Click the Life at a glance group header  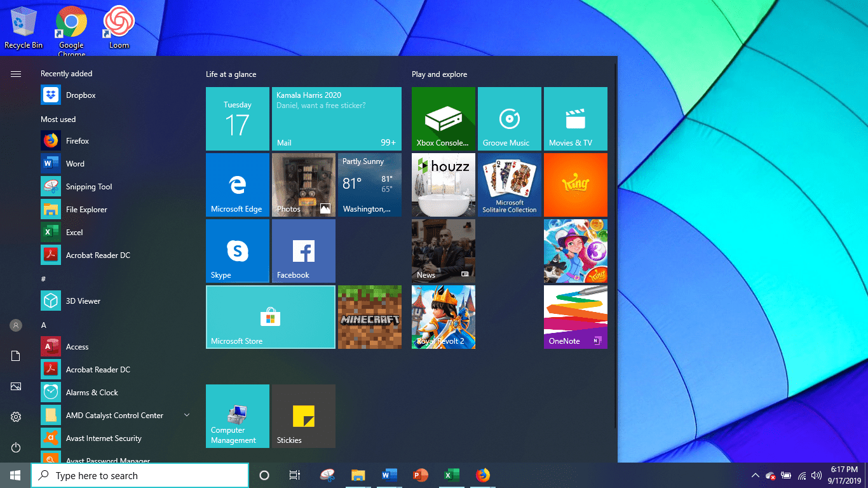point(231,74)
